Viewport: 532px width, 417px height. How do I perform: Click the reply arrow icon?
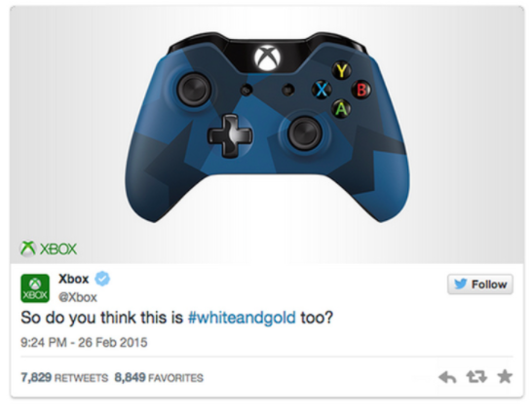(x=447, y=377)
